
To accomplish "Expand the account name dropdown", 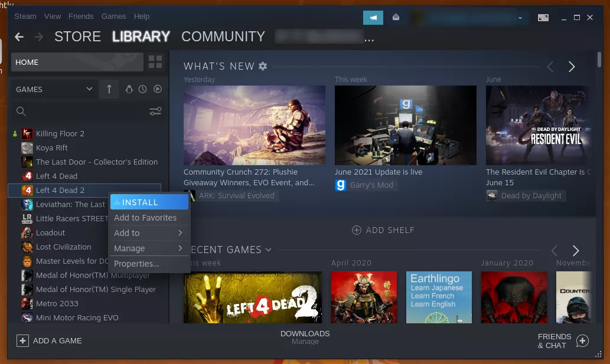I will click(x=520, y=18).
